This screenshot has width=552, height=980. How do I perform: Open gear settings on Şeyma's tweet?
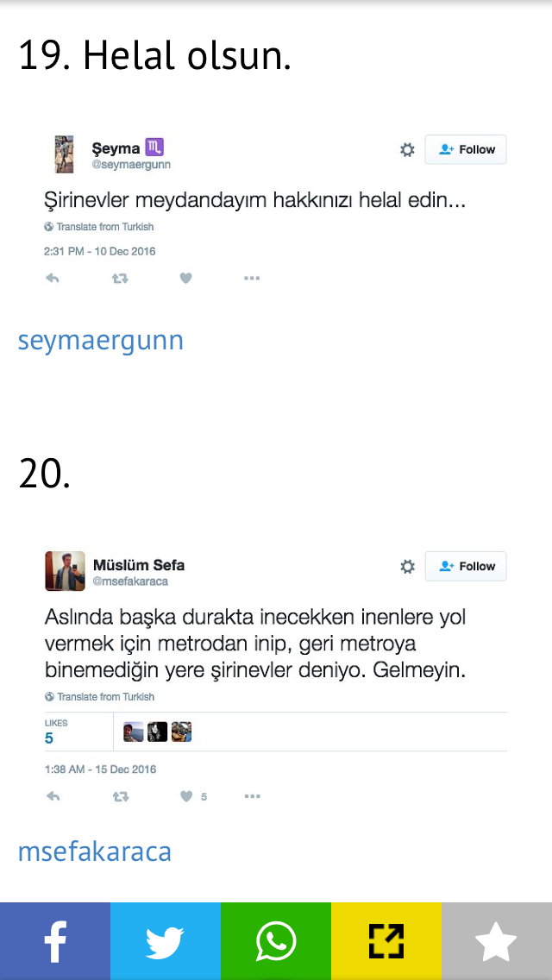tap(408, 150)
